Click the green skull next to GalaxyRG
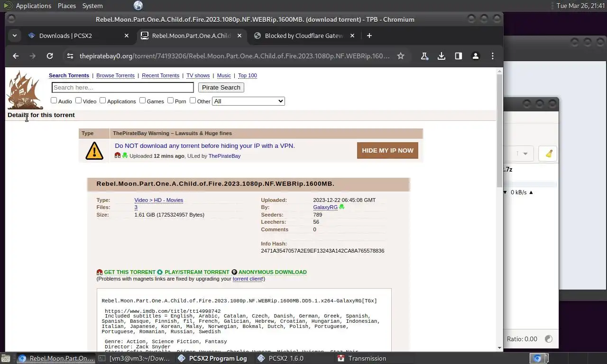Image resolution: width=607 pixels, height=364 pixels. [342, 207]
